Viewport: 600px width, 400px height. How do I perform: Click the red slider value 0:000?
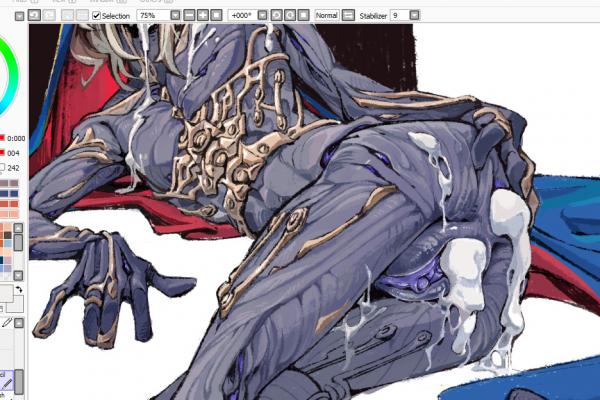(x=16, y=138)
